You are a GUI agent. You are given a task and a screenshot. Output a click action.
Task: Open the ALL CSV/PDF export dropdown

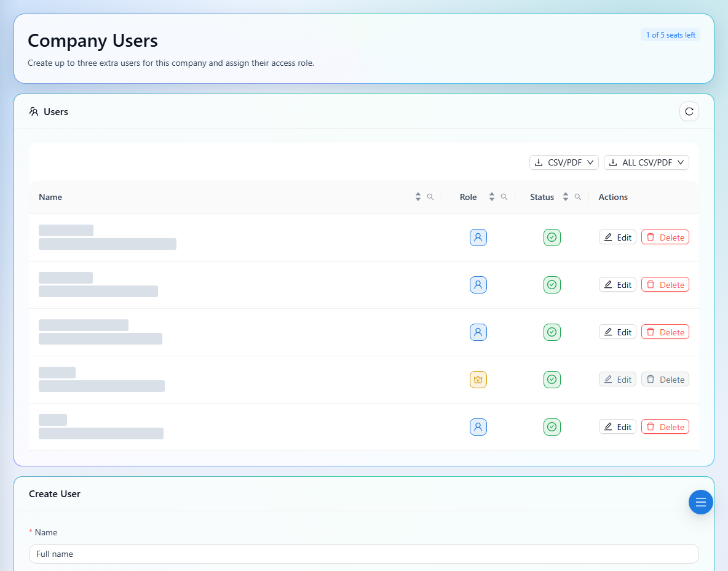click(x=646, y=162)
